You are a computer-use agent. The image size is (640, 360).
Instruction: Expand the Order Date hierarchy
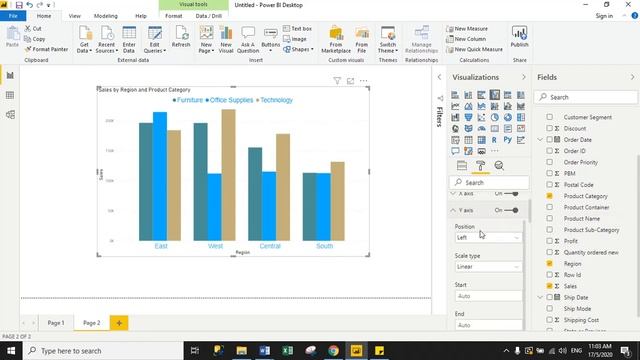tap(540, 140)
